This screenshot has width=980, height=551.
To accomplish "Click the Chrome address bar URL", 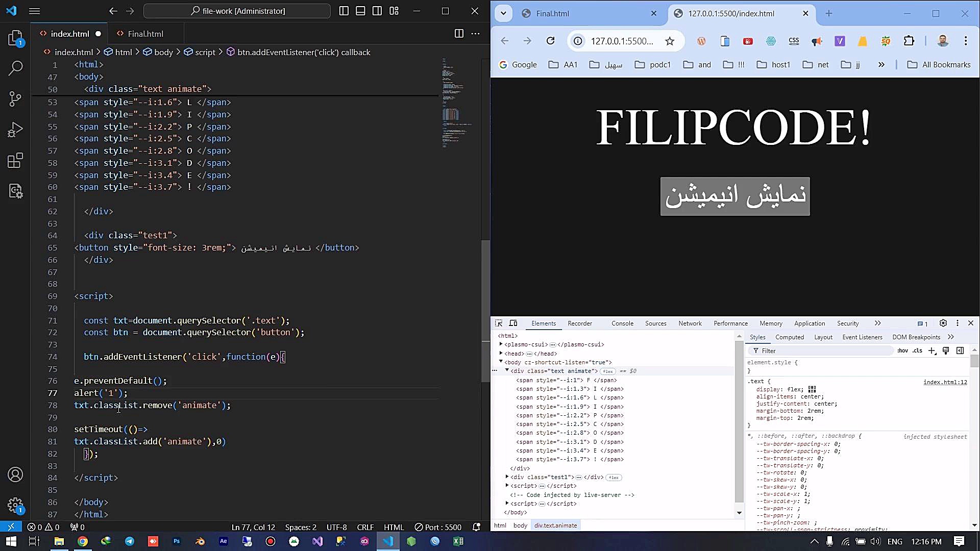I will 622,41.
